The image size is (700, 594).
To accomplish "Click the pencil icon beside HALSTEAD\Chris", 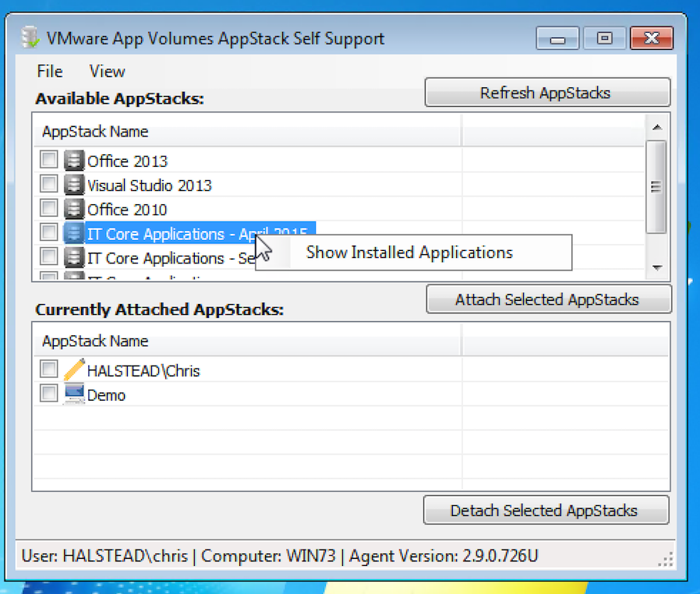I will 74,370.
